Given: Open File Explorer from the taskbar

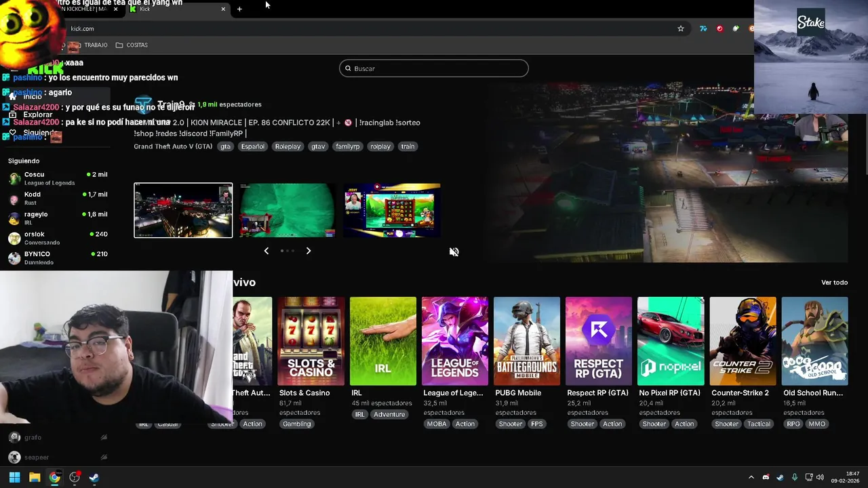Looking at the screenshot, I should pos(35,477).
